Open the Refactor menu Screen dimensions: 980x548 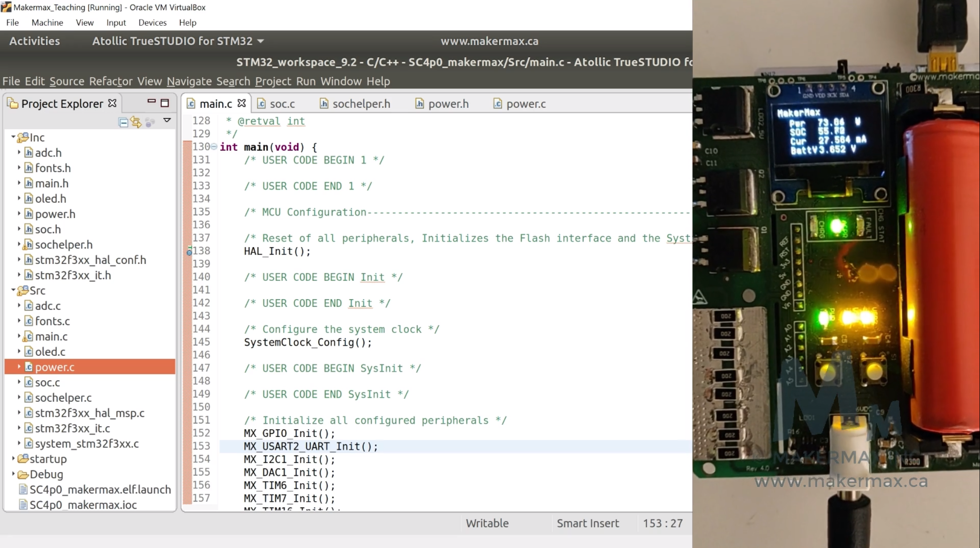click(x=111, y=81)
